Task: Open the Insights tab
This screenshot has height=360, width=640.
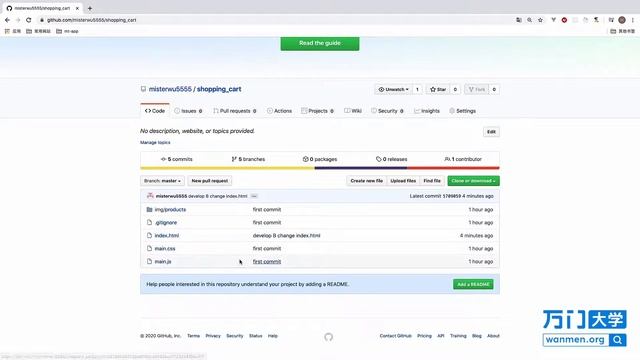Action: (427, 111)
